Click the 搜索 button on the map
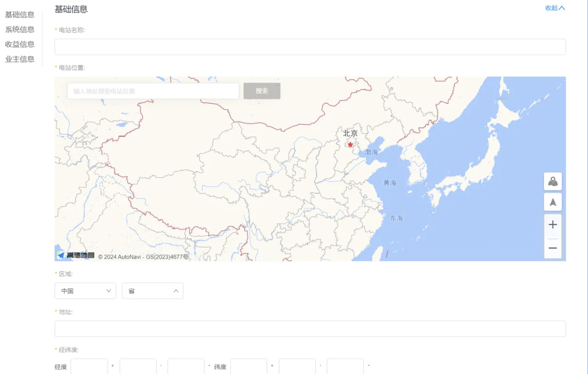 coord(262,91)
